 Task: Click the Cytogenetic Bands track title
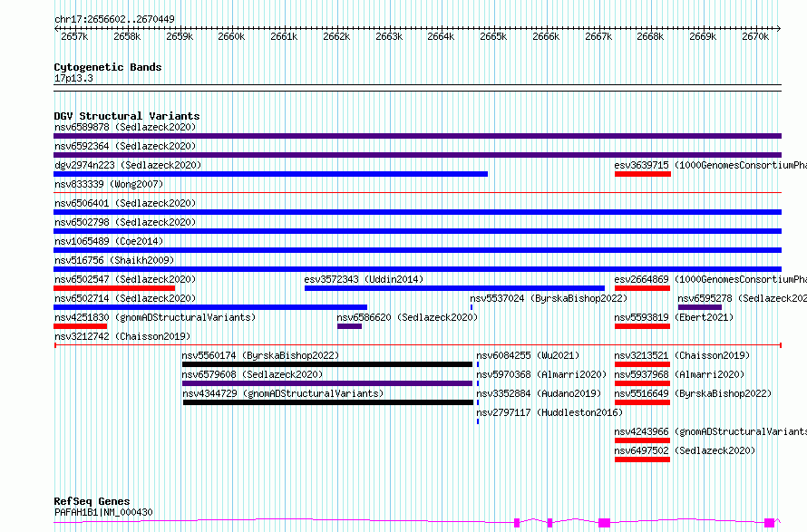tap(108, 67)
